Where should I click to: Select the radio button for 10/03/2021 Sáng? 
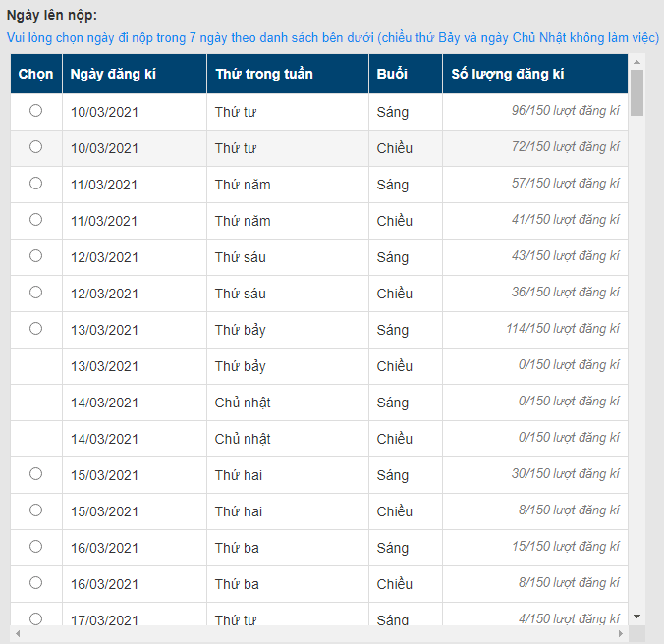tap(36, 111)
